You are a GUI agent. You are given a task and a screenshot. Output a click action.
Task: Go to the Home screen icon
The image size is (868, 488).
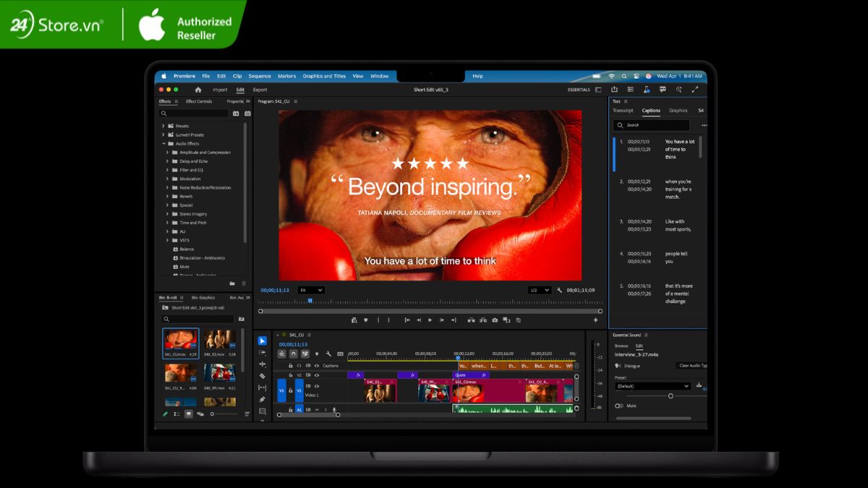198,90
